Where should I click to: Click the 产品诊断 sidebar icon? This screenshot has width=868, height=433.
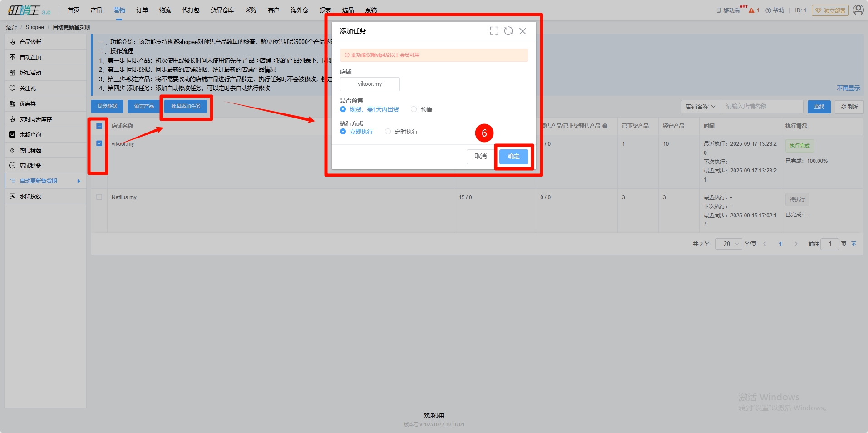click(x=12, y=42)
